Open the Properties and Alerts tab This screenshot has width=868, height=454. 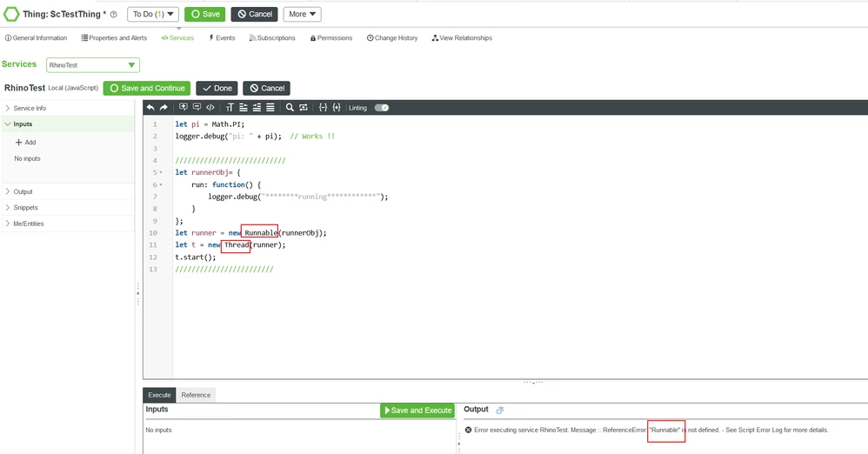click(x=114, y=37)
